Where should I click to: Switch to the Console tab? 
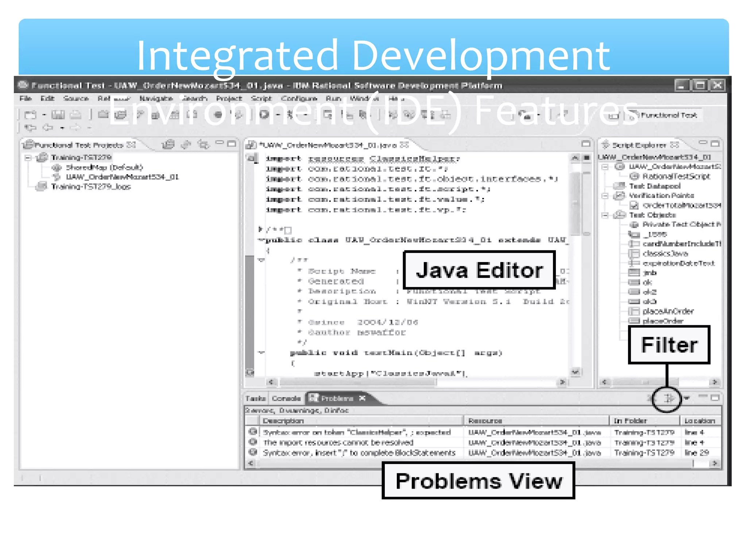click(x=286, y=398)
